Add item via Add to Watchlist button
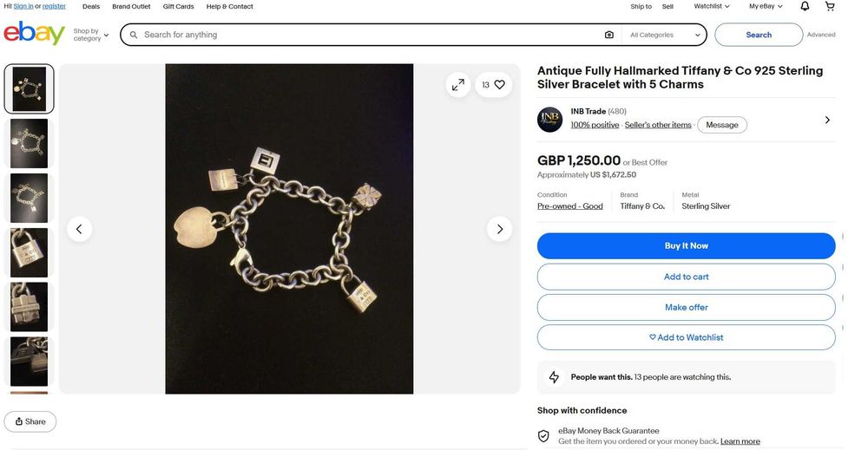 pos(686,337)
